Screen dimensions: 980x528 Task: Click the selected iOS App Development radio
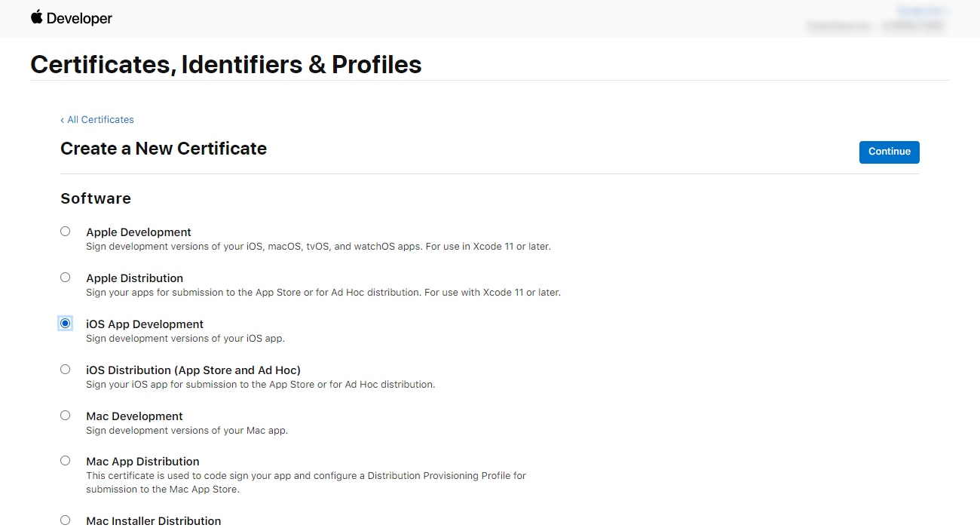pyautogui.click(x=66, y=324)
